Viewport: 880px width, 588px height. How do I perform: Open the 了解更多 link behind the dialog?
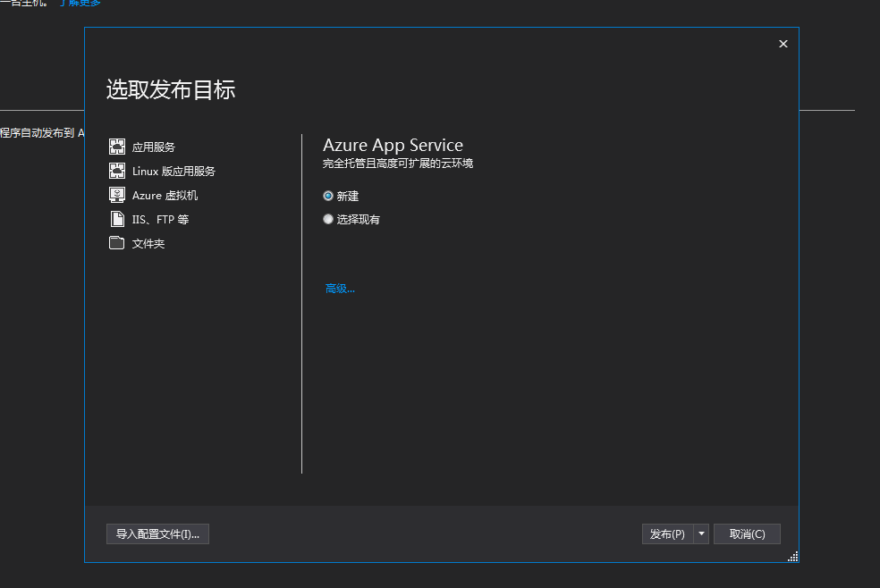(x=80, y=4)
